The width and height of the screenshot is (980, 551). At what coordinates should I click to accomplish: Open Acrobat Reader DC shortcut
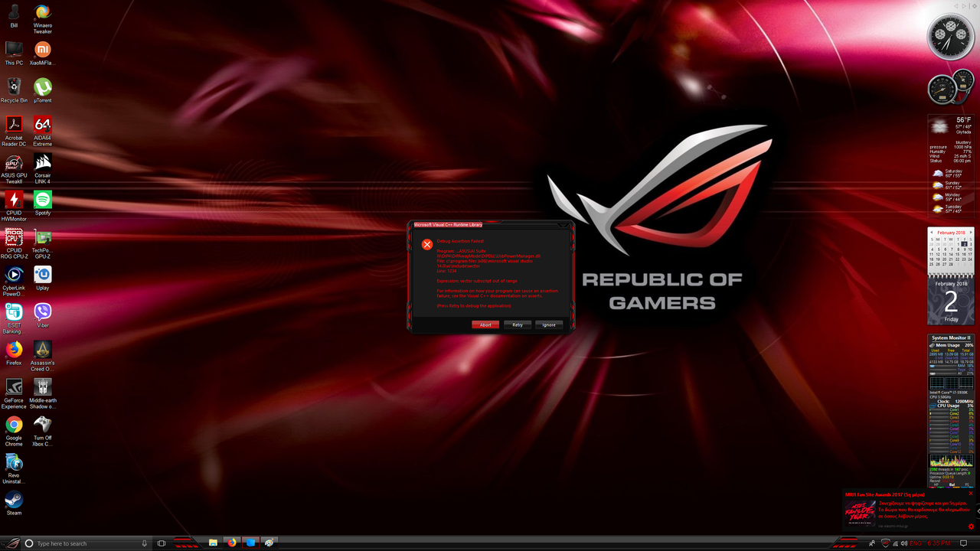point(14,131)
